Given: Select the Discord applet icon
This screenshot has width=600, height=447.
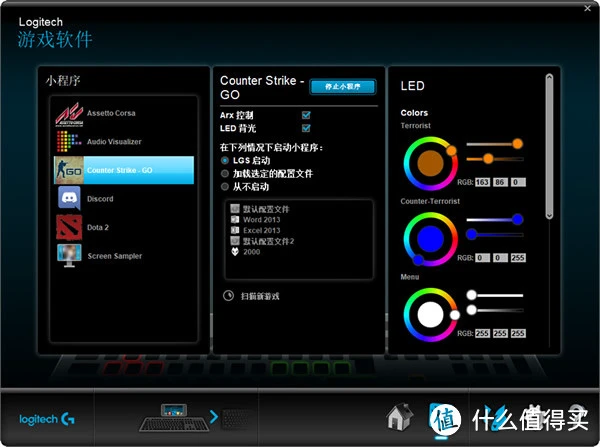Looking at the screenshot, I should click(69, 198).
